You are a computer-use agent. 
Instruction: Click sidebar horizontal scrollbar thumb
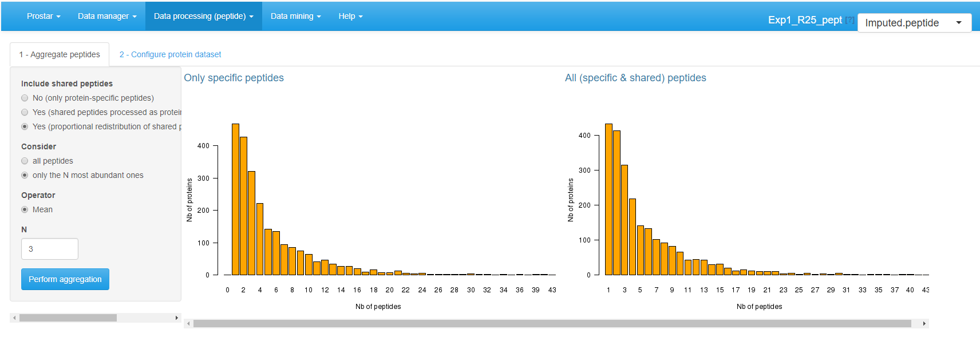[68, 318]
